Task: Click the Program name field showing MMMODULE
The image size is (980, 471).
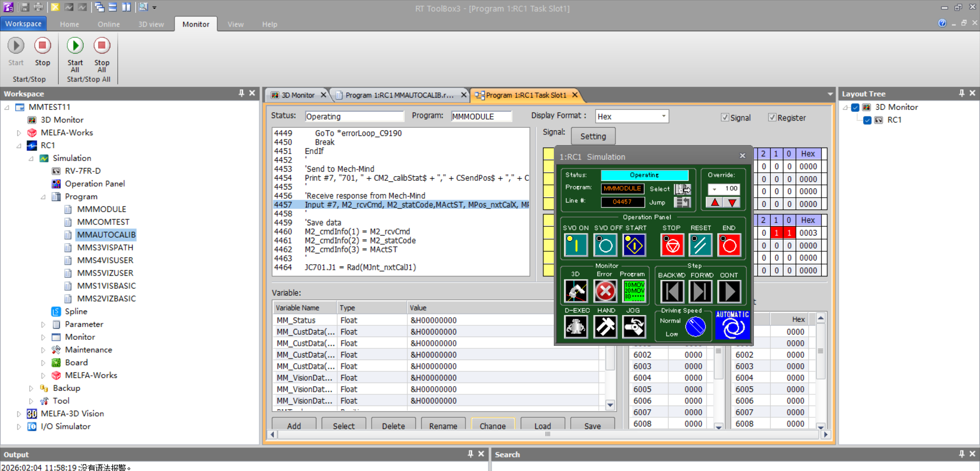Action: [x=481, y=116]
